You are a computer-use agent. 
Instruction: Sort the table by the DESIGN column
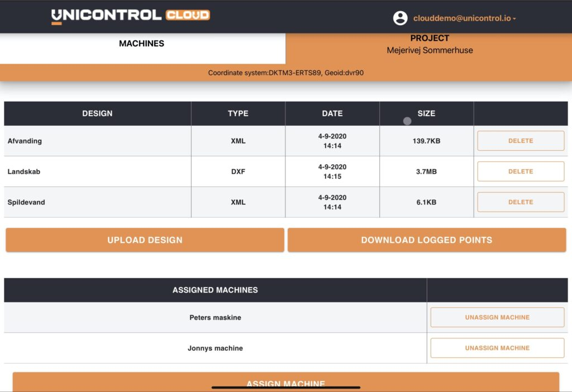click(97, 113)
